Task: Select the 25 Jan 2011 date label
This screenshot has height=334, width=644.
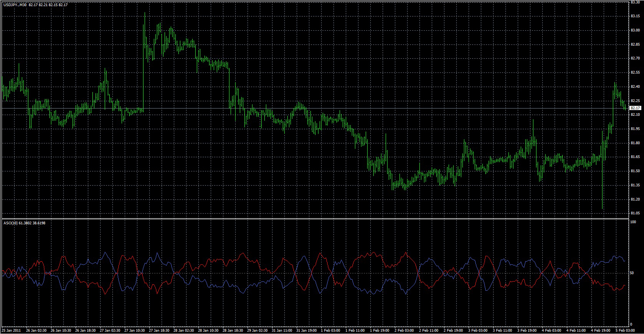Action: (11, 330)
